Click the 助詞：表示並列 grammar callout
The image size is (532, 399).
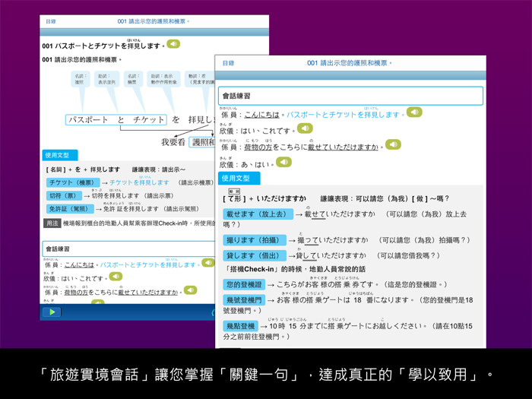coord(107,79)
